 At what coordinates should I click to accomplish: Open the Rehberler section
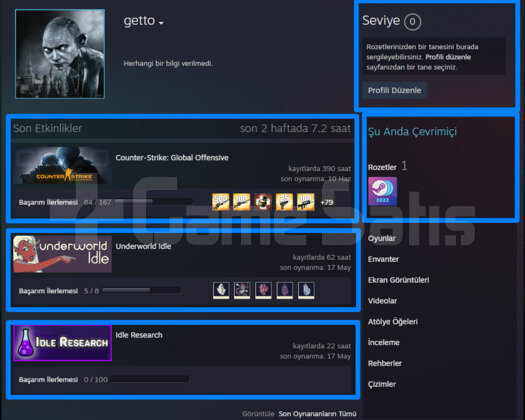pos(385,363)
